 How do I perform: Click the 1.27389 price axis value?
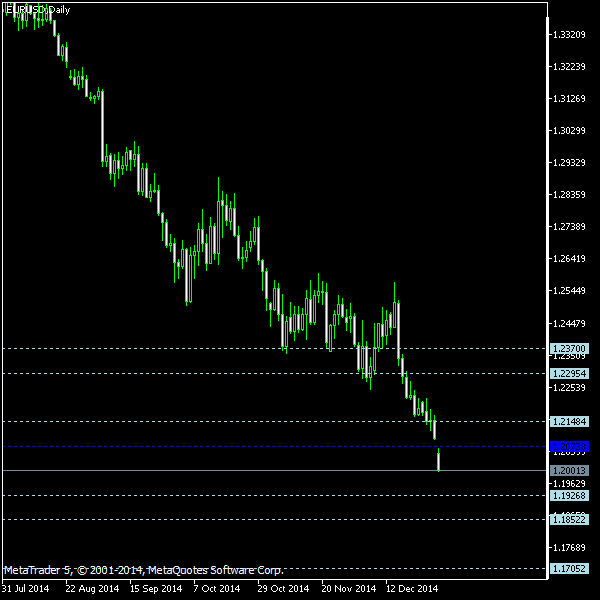click(569, 227)
